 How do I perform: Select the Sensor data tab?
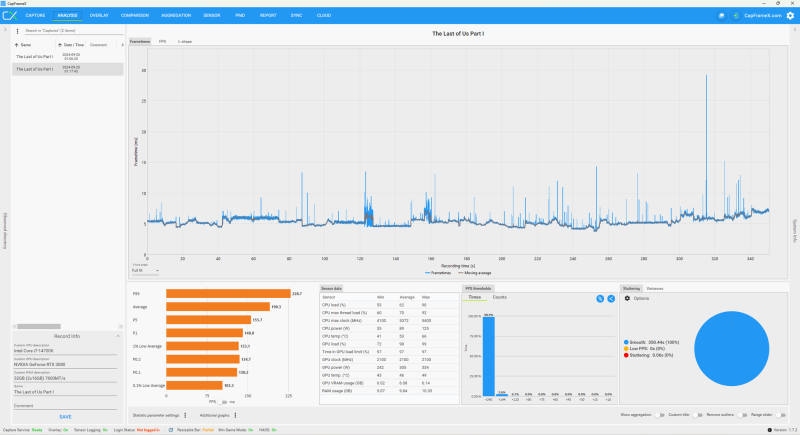click(331, 289)
